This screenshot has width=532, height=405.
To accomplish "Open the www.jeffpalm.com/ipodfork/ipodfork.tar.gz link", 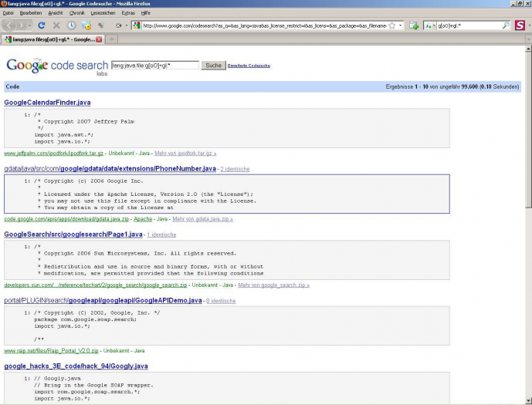I will [x=53, y=154].
